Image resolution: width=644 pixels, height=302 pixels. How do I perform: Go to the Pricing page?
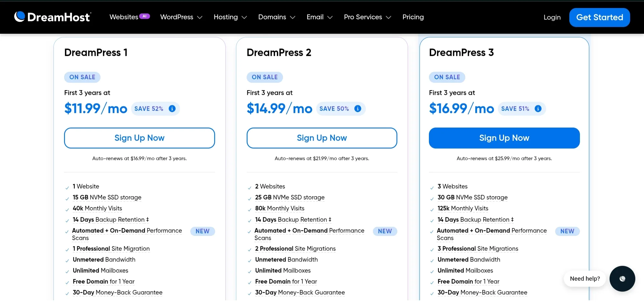tap(413, 17)
